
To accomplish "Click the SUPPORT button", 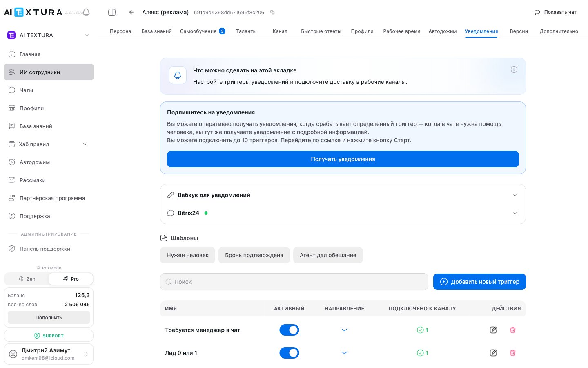I will [x=49, y=336].
